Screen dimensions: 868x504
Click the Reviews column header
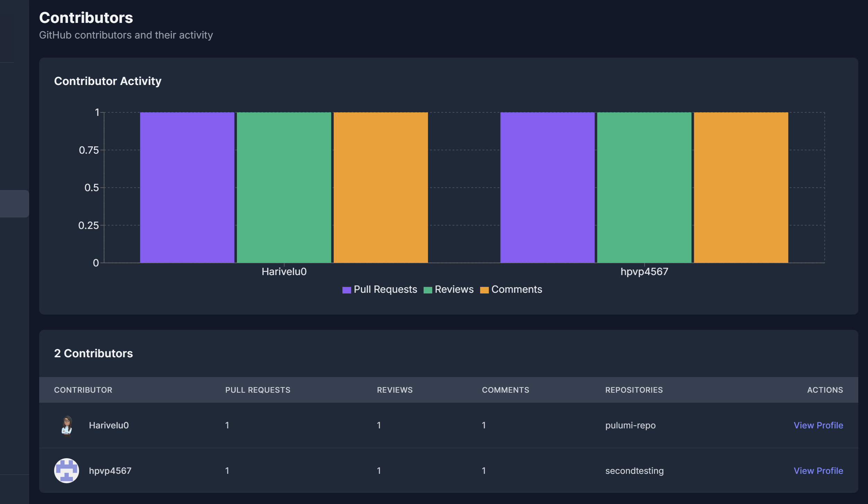(395, 390)
